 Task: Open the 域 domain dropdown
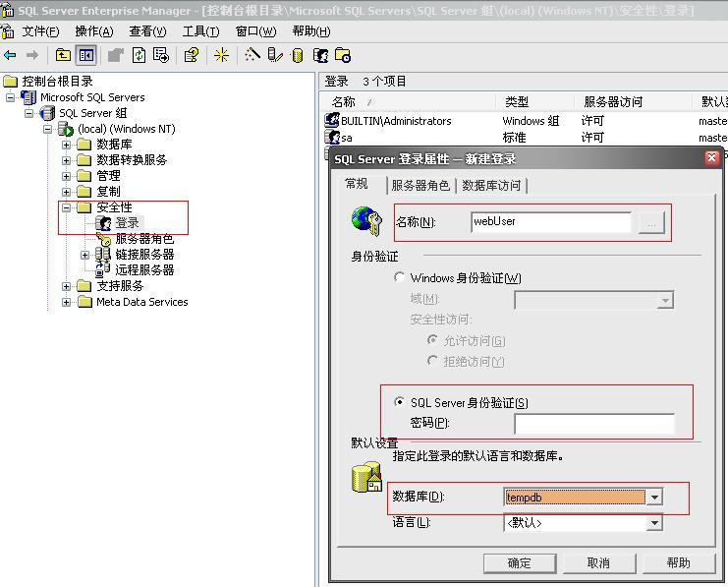665,301
